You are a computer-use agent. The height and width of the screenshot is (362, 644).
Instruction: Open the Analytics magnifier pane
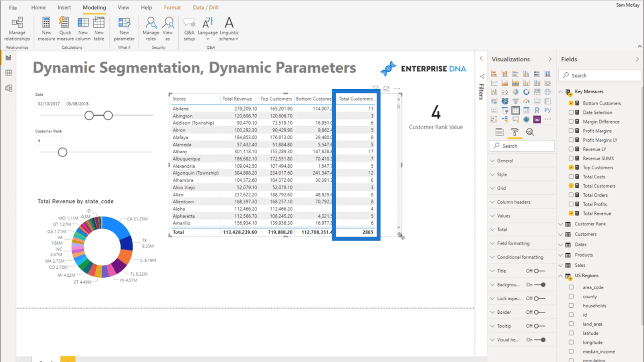pos(530,132)
